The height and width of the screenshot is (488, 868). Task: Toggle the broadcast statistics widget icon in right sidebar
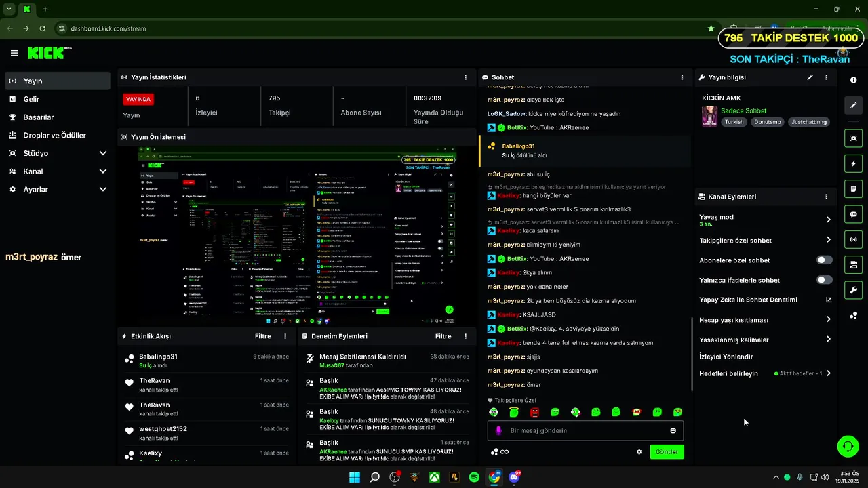pos(853,239)
